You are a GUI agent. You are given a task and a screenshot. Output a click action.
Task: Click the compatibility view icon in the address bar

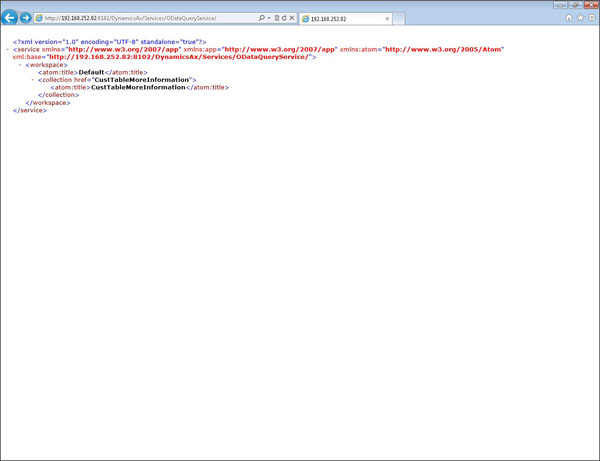click(x=277, y=18)
